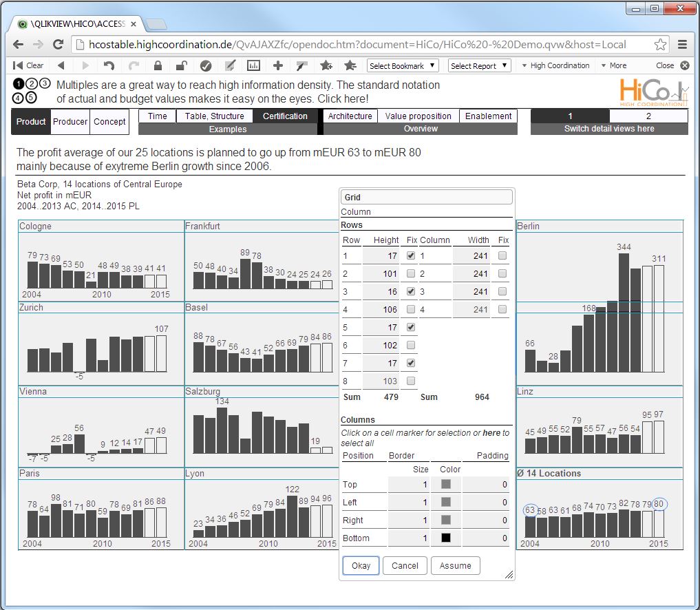Image resolution: width=700 pixels, height=610 pixels.
Task: Toggle Fix checkbox for column 1
Action: [502, 255]
